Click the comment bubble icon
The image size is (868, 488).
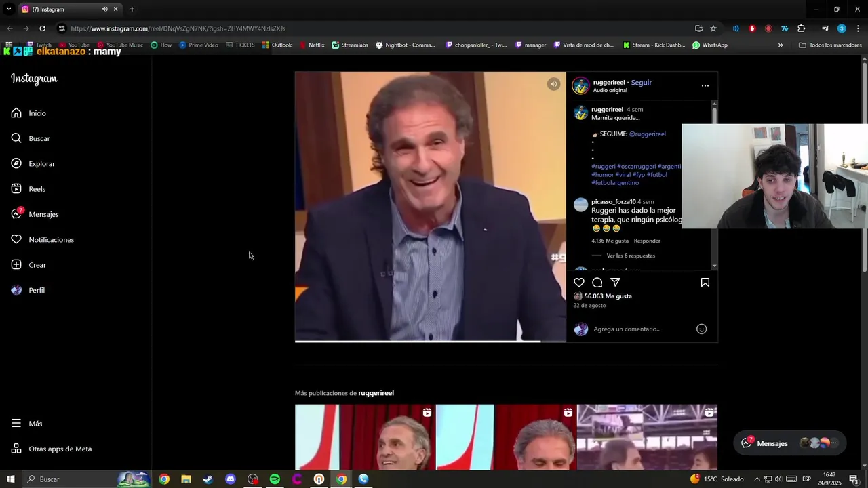pos(597,283)
